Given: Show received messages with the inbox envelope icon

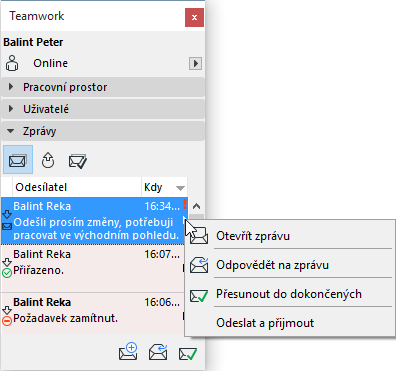Looking at the screenshot, I should coord(18,160).
